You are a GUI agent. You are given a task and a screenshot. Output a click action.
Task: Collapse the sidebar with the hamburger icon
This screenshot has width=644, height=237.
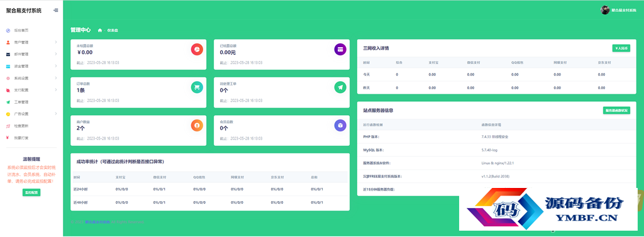click(56, 11)
